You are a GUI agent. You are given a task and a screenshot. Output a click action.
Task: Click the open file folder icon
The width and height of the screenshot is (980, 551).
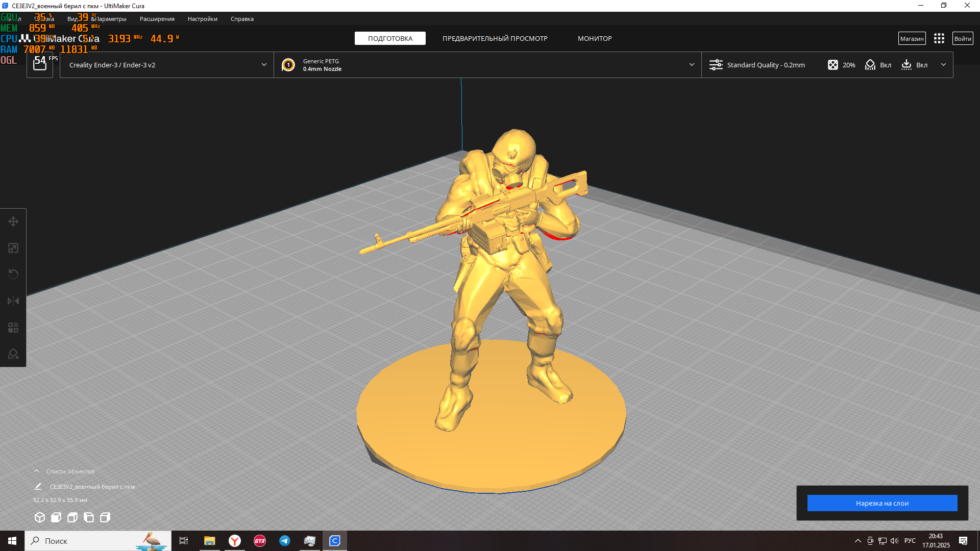click(40, 64)
